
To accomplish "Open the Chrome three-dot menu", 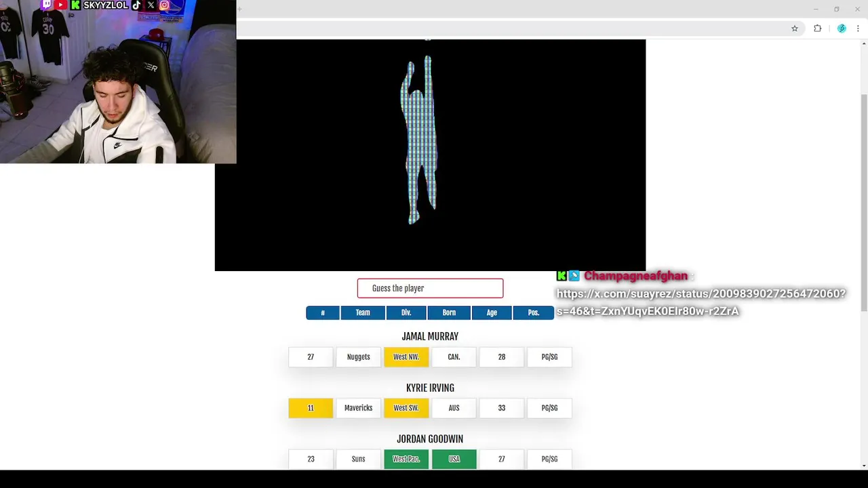I will pos(858,28).
